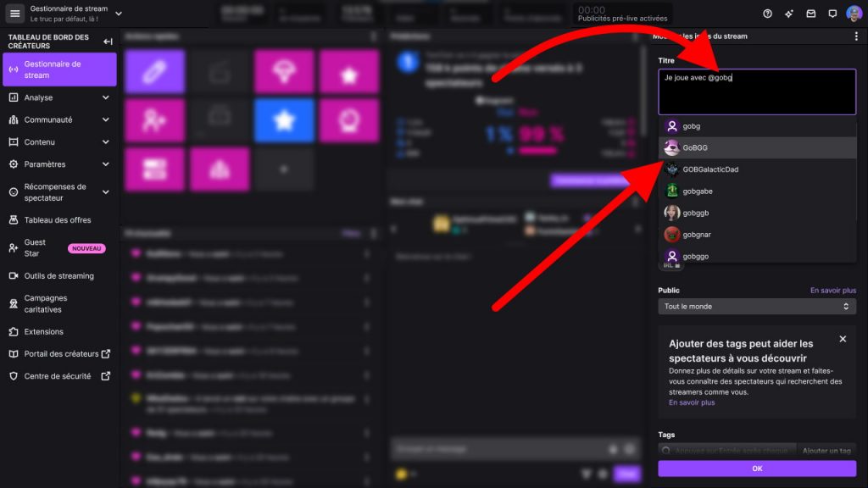Open the help question mark icon
This screenshot has width=868, height=488.
(x=767, y=12)
